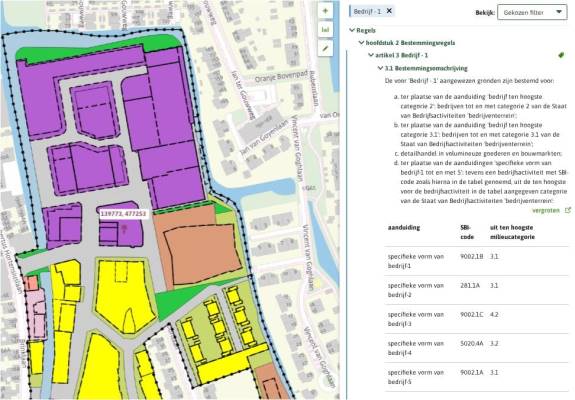Collapse 3.1 Bestemmingsomschrijving
Image resolution: width=575 pixels, height=400 pixels.
pos(380,68)
